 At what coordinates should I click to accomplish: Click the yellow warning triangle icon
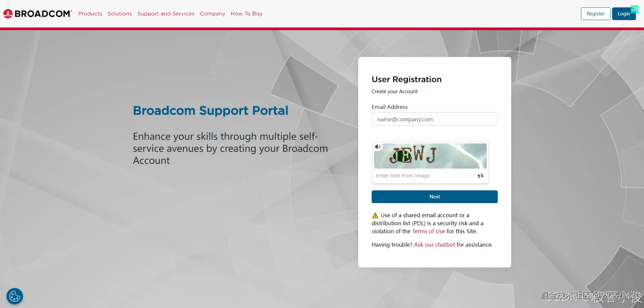(x=375, y=215)
